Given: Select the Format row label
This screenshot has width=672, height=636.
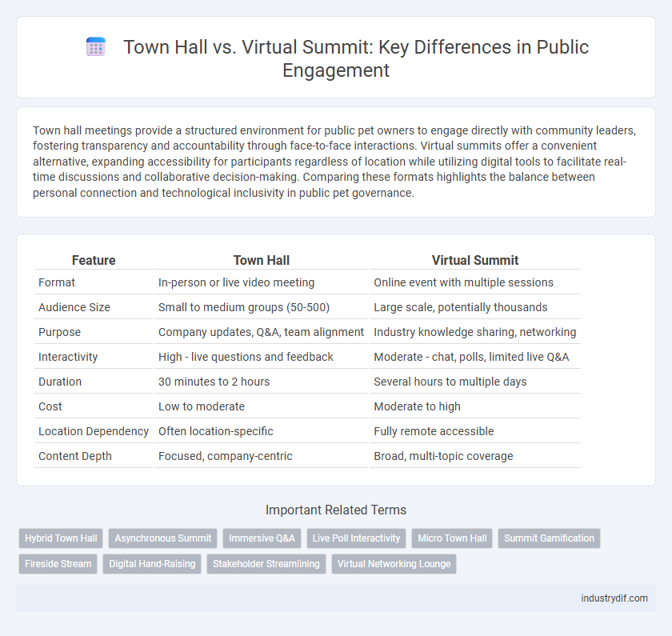Looking at the screenshot, I should point(57,282).
